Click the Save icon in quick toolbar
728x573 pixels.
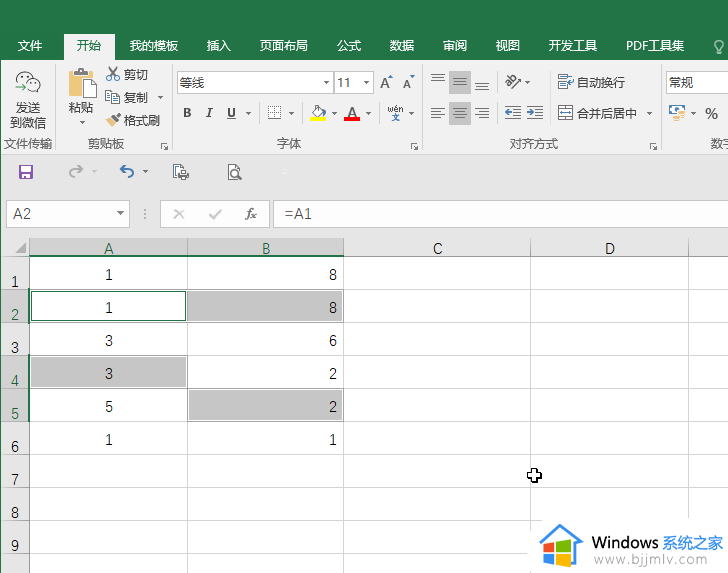[x=26, y=172]
